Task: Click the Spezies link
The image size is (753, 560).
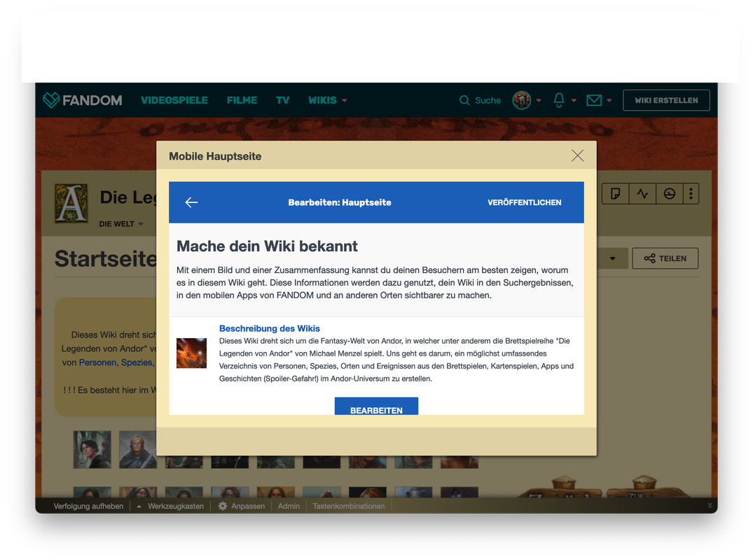Action: pos(137,363)
